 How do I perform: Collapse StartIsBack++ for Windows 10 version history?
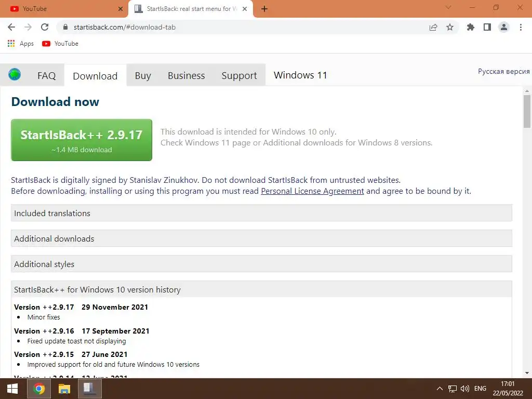[261, 289]
